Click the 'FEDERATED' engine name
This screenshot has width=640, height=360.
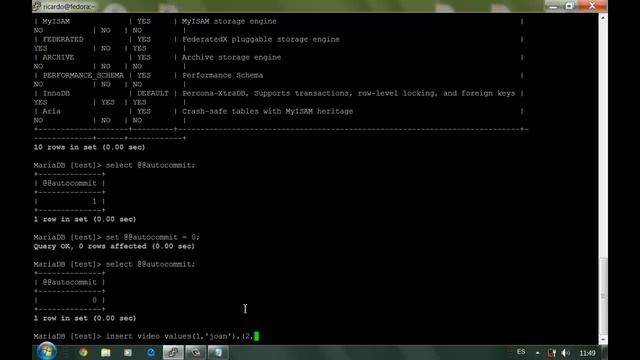click(63, 39)
